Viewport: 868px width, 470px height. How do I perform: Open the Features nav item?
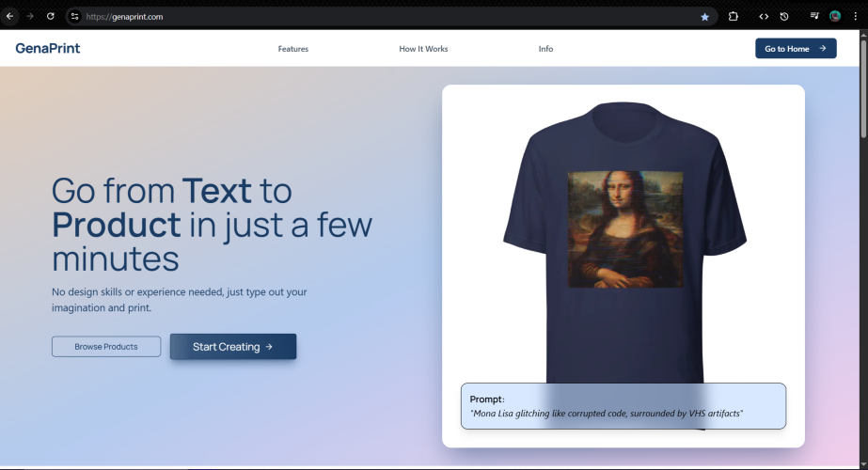tap(292, 49)
